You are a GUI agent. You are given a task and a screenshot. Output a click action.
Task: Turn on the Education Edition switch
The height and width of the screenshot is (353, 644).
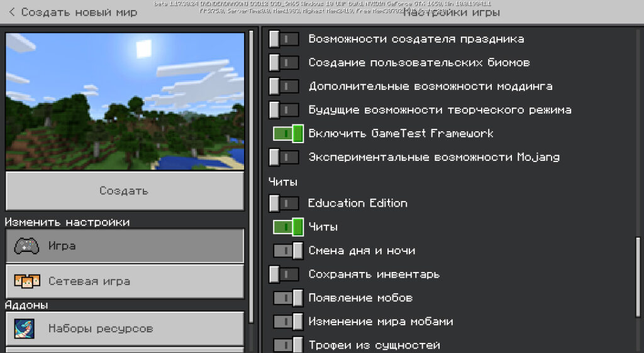click(x=284, y=204)
